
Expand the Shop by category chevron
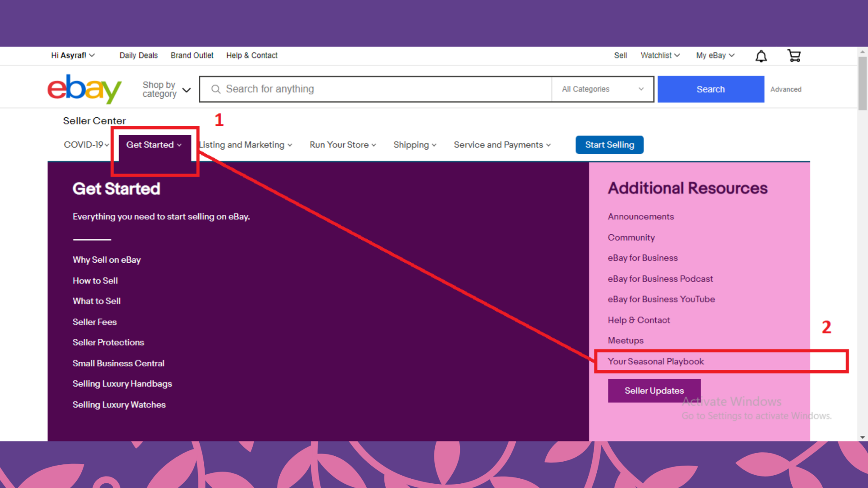coord(186,90)
